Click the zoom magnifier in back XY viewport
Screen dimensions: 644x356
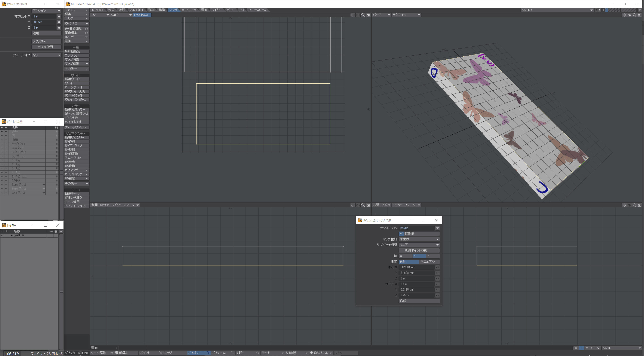[x=363, y=205]
